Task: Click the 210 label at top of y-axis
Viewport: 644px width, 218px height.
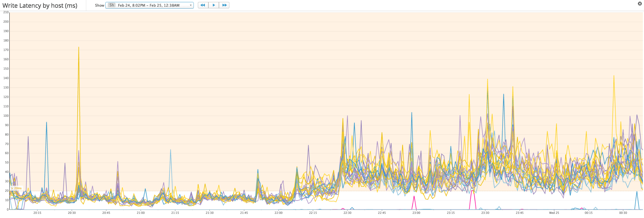Action: [x=6, y=12]
